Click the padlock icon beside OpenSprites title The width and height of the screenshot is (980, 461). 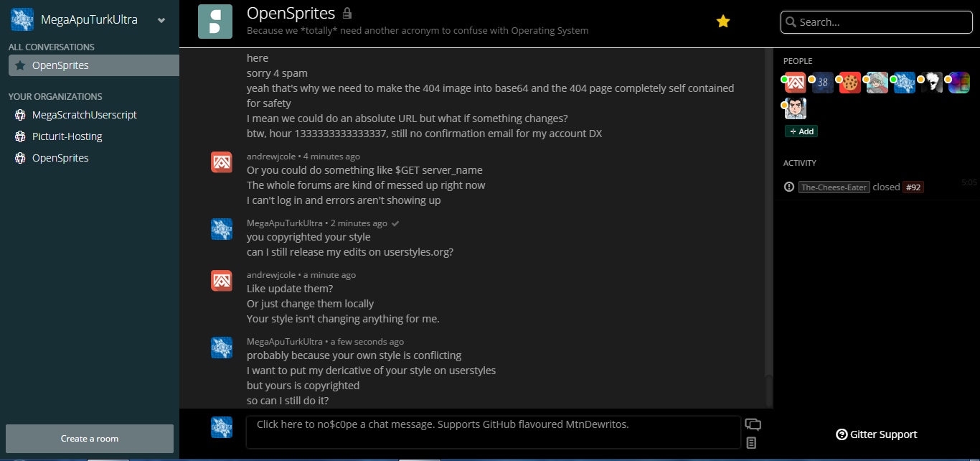[347, 14]
